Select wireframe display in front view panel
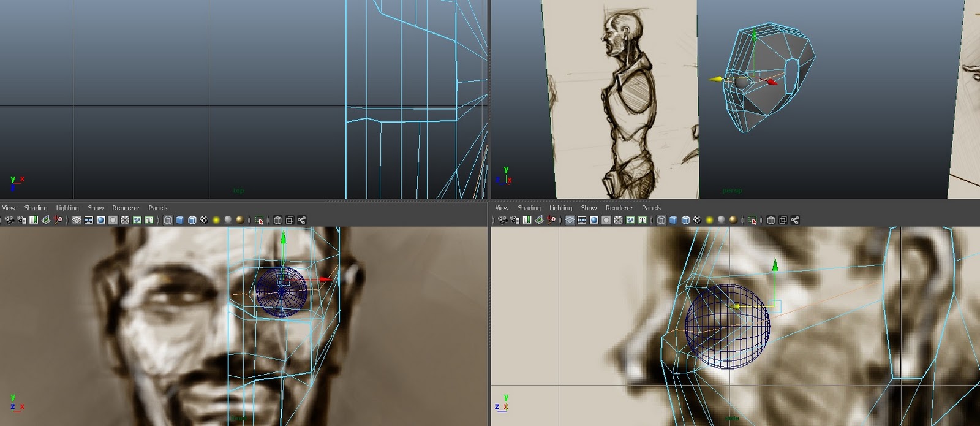Screen dimensions: 980x426 point(168,220)
